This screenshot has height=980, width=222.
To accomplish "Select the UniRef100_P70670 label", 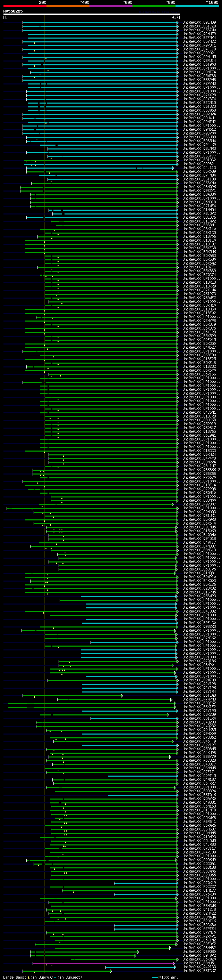I will (x=199, y=477).
